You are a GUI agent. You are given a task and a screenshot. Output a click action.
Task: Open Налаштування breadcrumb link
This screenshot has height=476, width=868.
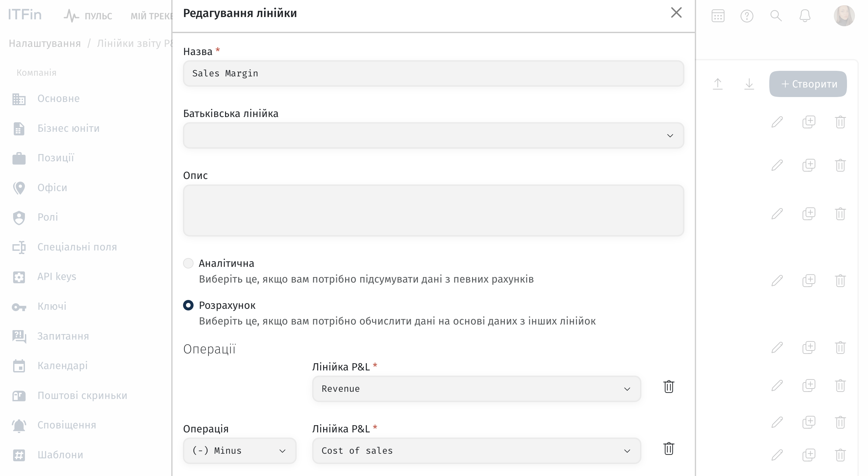pos(45,43)
